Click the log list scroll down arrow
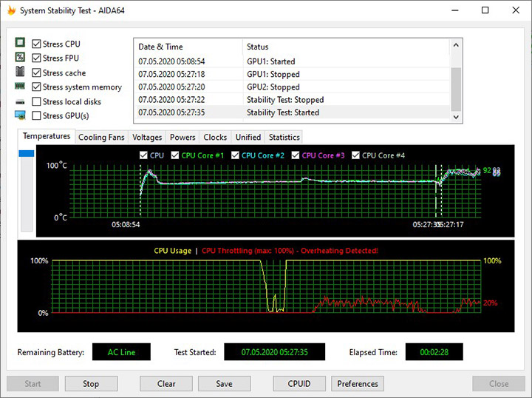Screen dimensions: 532x398 point(456,117)
